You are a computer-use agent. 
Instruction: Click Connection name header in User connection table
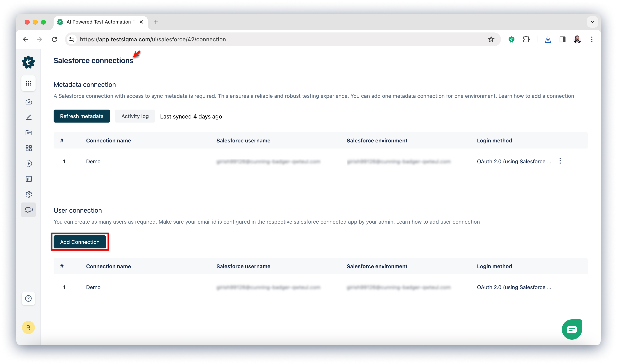[108, 266]
